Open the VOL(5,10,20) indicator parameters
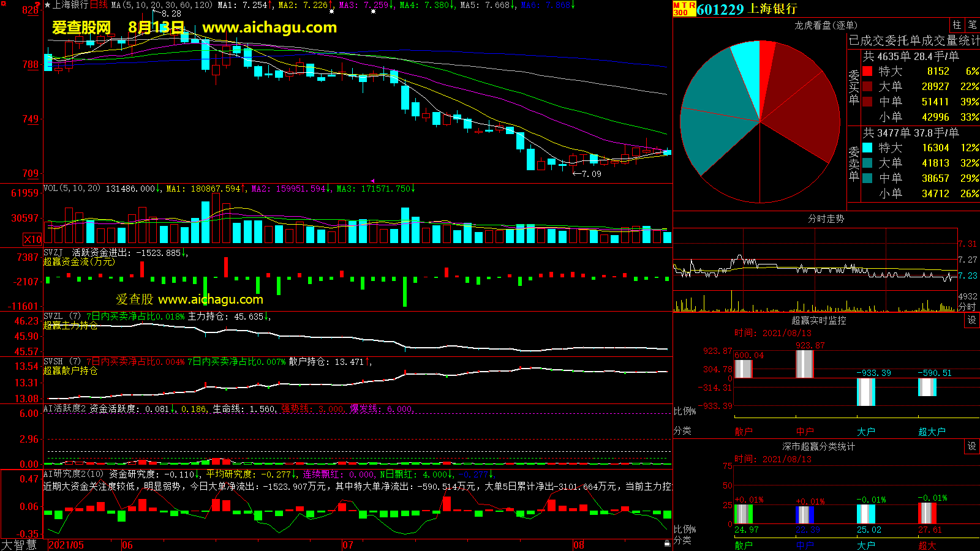Screen dimensions: 980x551 pyautogui.click(x=72, y=189)
